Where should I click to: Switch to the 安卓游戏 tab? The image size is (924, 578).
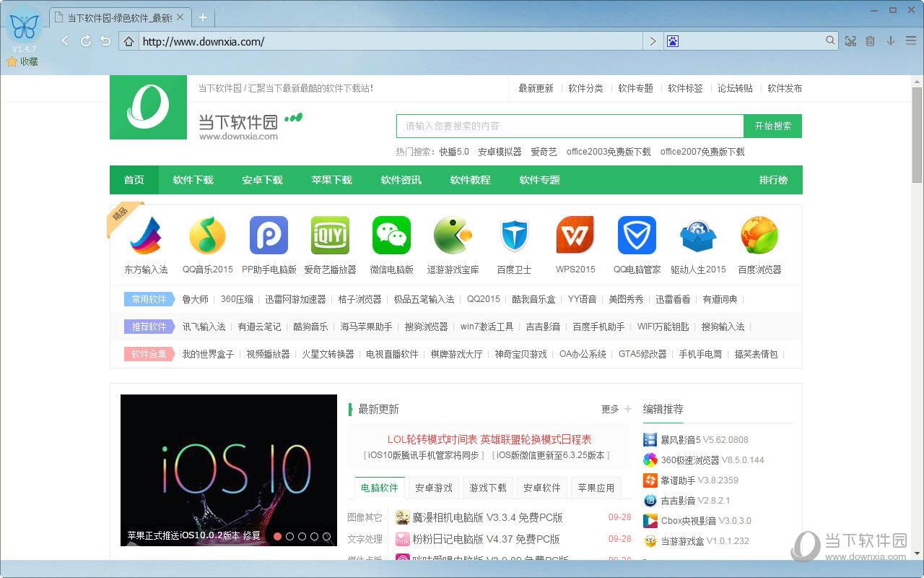pos(434,488)
